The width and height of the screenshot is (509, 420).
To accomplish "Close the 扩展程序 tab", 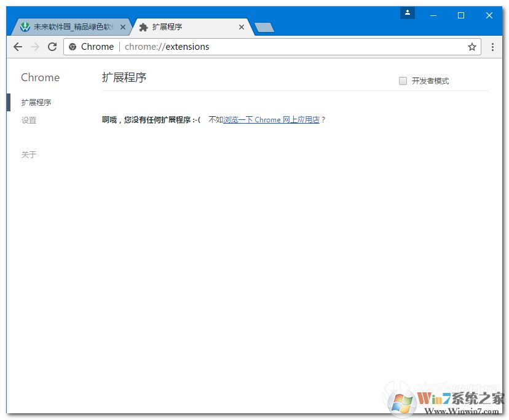I will point(241,27).
